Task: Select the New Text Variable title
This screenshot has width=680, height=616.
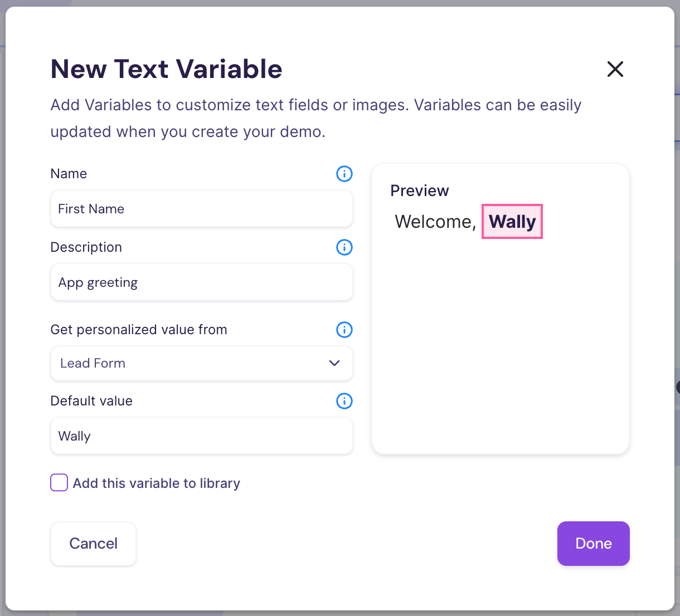Action: click(x=166, y=69)
